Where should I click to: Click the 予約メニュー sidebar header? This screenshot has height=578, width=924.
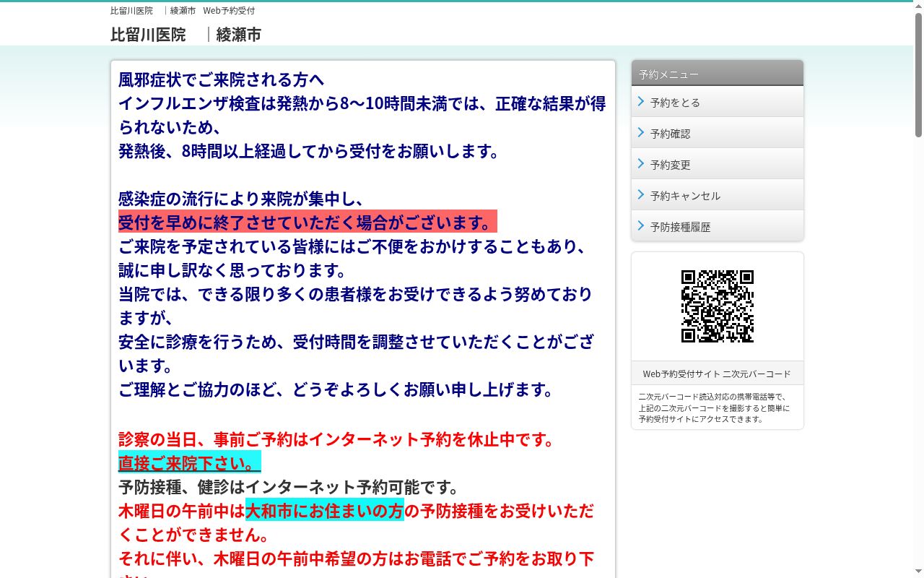pyautogui.click(x=717, y=73)
